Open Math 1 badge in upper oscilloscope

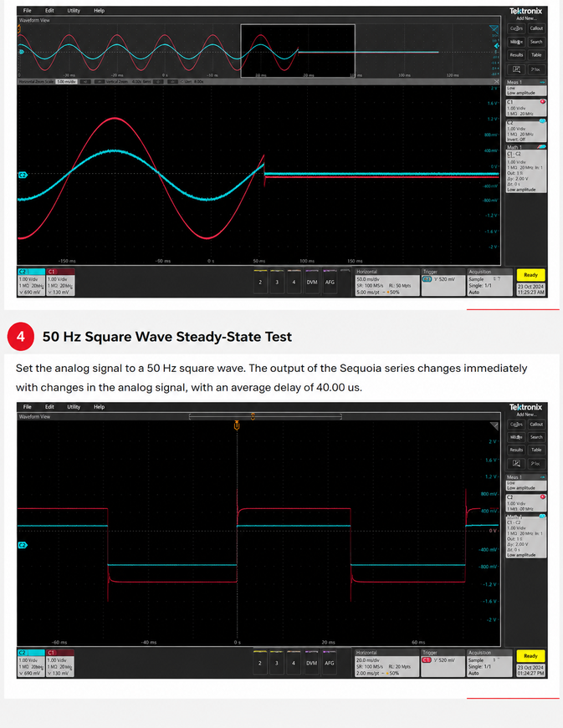point(526,169)
